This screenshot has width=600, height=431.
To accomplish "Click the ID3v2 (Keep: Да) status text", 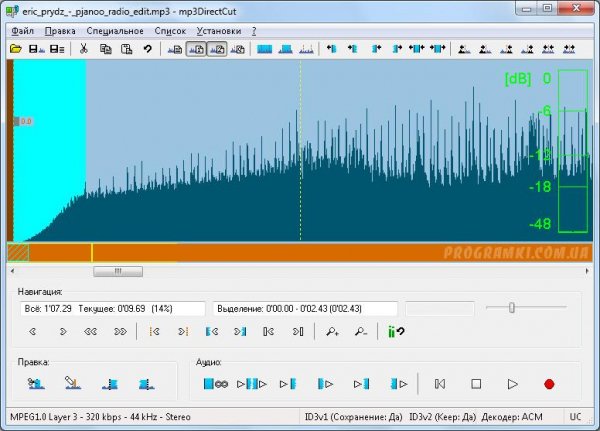I will pyautogui.click(x=442, y=417).
